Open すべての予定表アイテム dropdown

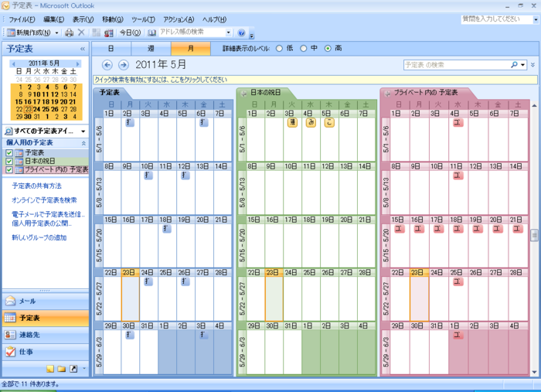pos(83,131)
